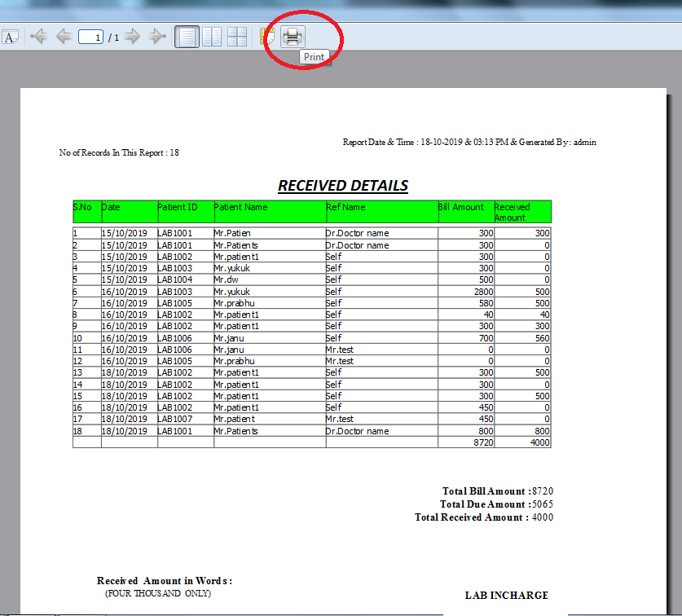Click Mr.dw patient name

(x=226, y=279)
